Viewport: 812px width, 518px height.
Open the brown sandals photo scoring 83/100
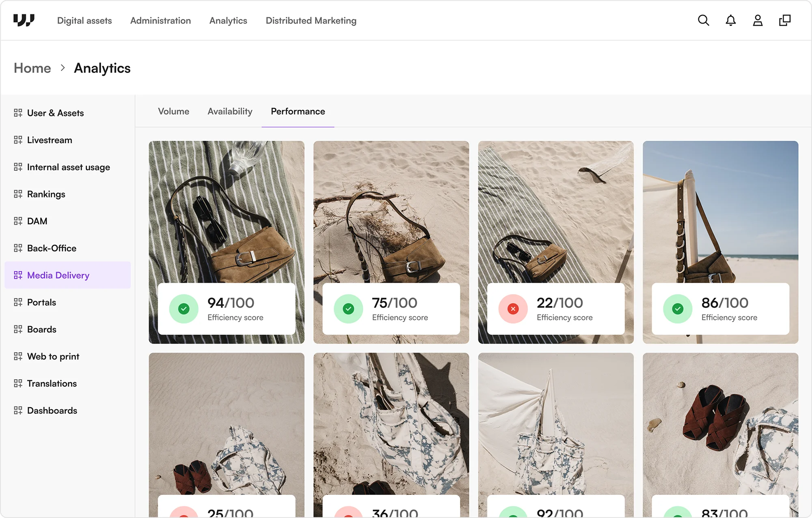[720, 422]
